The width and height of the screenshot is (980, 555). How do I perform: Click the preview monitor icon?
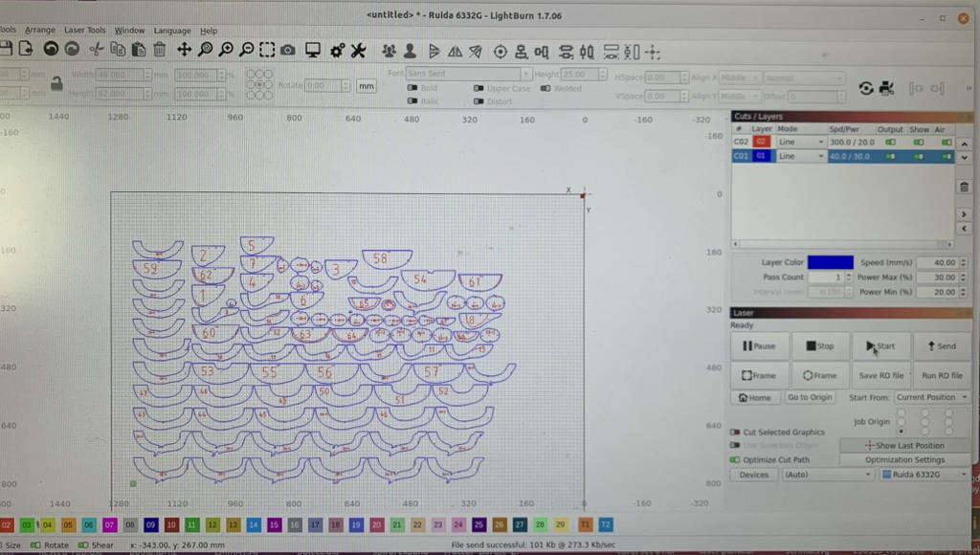313,50
